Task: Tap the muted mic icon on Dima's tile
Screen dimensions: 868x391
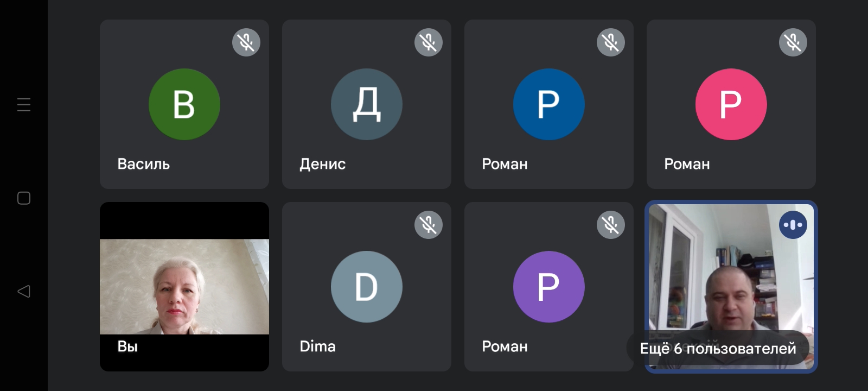Action: [x=429, y=225]
